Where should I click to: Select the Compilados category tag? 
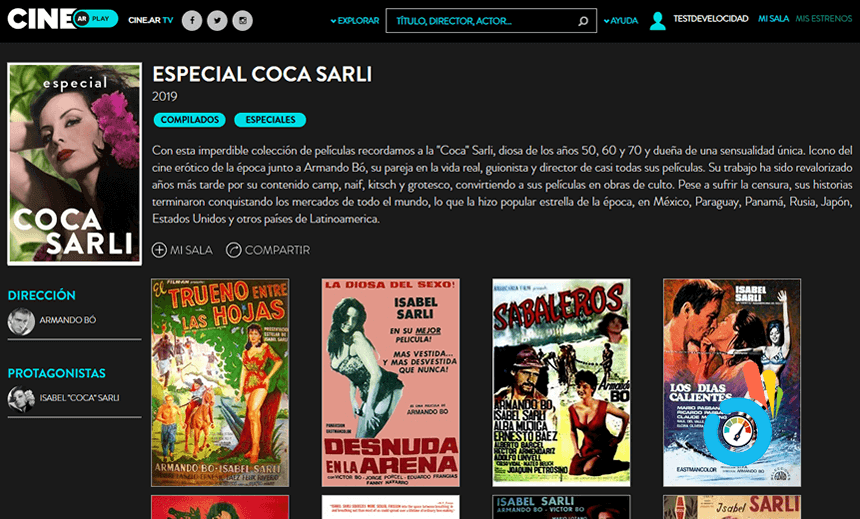(x=190, y=120)
